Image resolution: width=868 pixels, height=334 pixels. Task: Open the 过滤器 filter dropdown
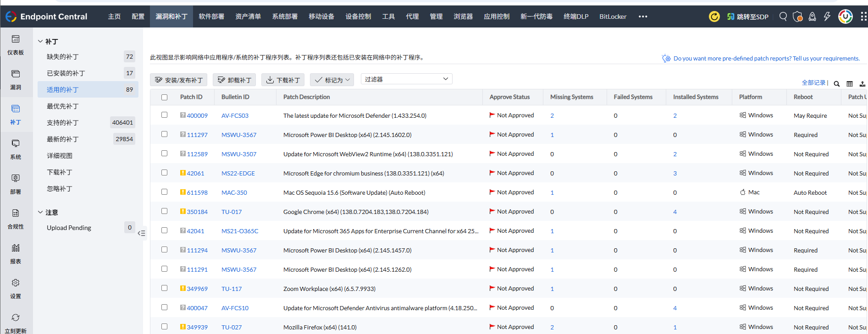point(406,79)
